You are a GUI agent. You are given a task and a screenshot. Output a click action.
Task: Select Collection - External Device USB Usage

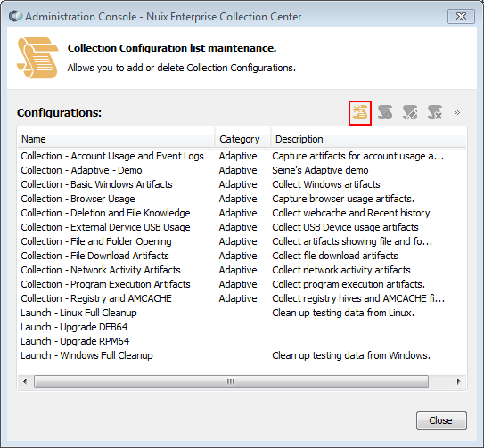242,227
